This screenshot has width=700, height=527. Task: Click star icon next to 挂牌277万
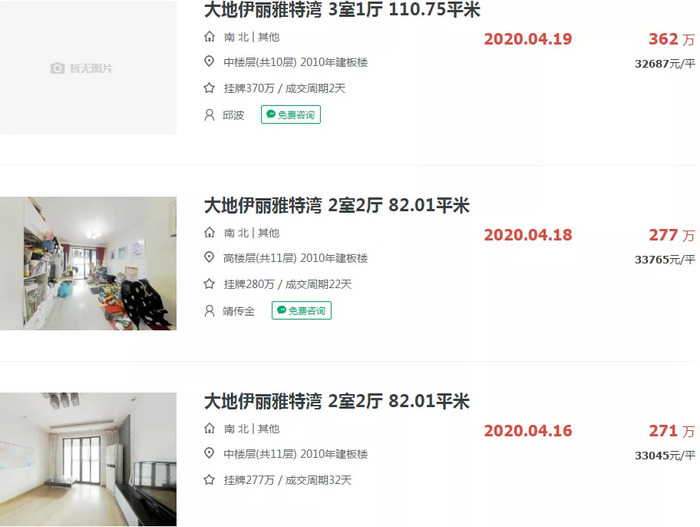tap(209, 480)
